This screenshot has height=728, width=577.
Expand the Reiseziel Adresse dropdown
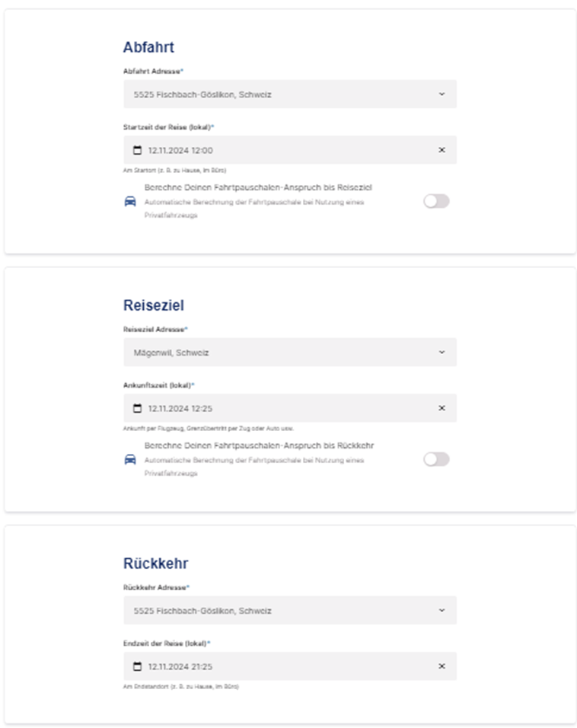pos(442,353)
